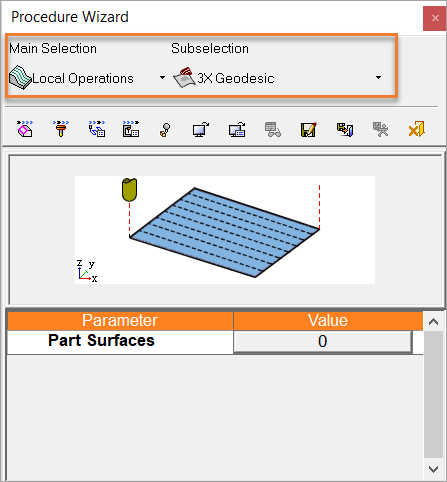Click the cutter tool selection icon

coord(61,129)
